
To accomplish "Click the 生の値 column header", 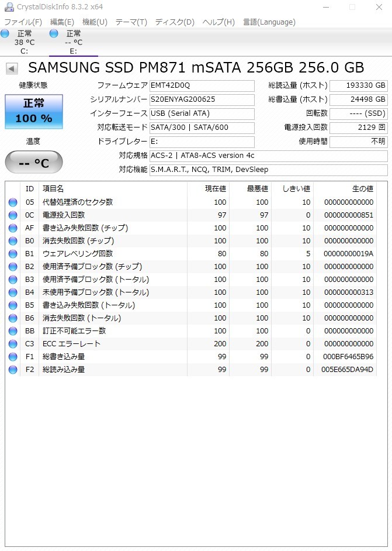I will 345,189.
